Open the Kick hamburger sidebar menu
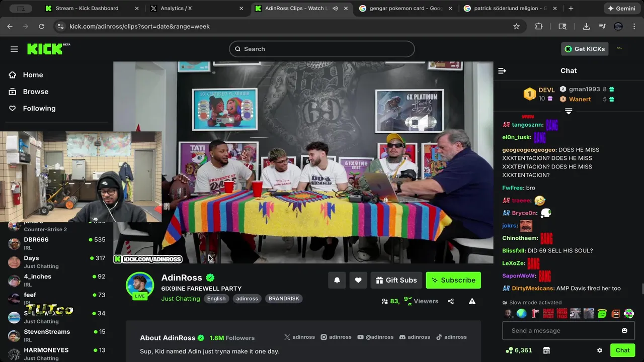644x362 pixels. click(14, 49)
